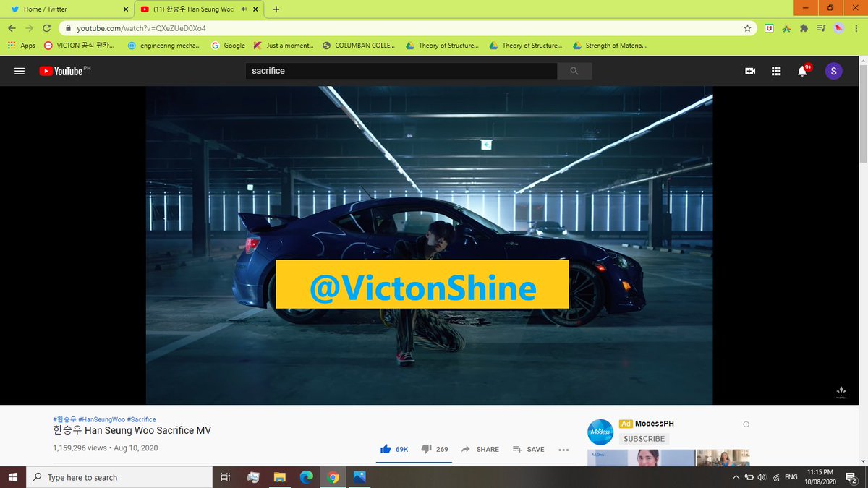Image resolution: width=868 pixels, height=488 pixels.
Task: Click the VICTON channel watermark in player
Action: click(x=841, y=391)
